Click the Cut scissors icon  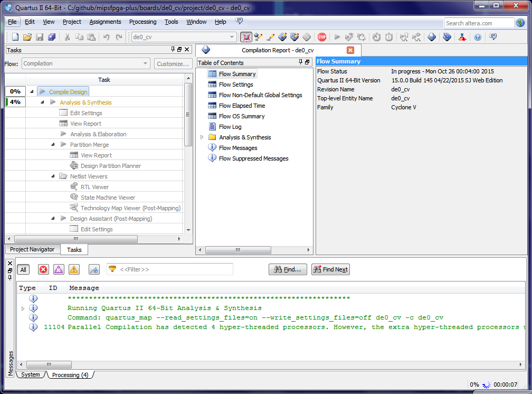(x=67, y=36)
